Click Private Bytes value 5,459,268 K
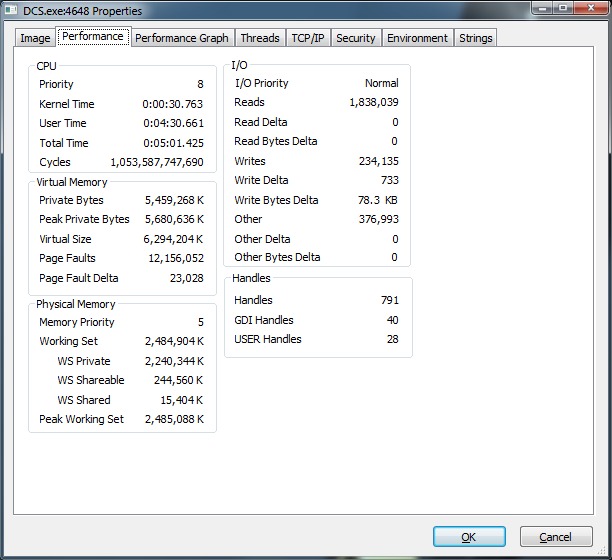Screen dimensions: 612x560 (174, 200)
